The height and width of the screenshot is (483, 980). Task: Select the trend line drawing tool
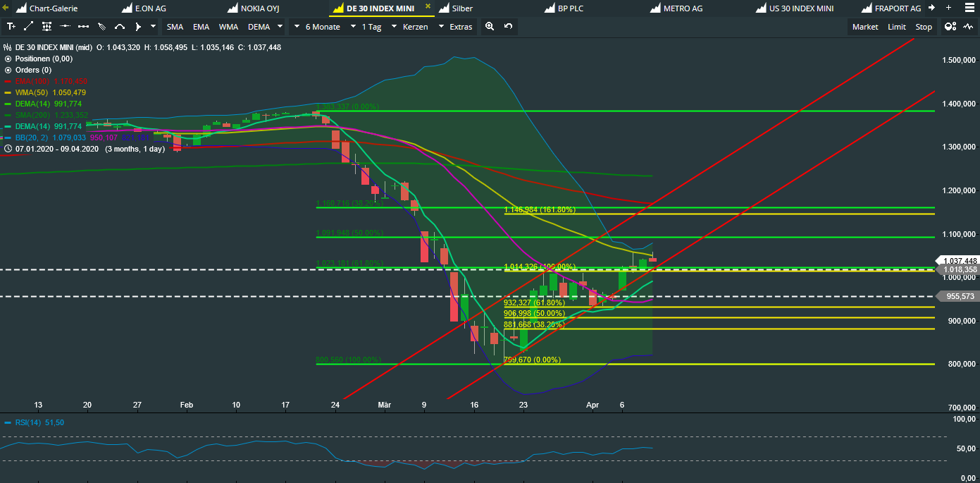click(x=28, y=27)
